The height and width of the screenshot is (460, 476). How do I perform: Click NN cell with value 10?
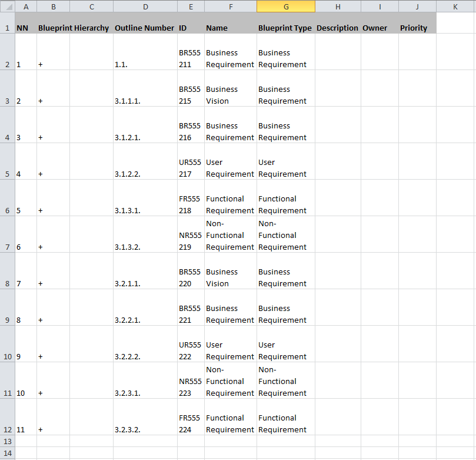pos(26,380)
